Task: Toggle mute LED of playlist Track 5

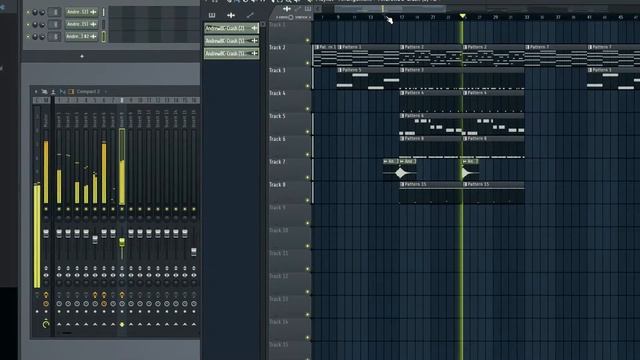Action: (308, 131)
